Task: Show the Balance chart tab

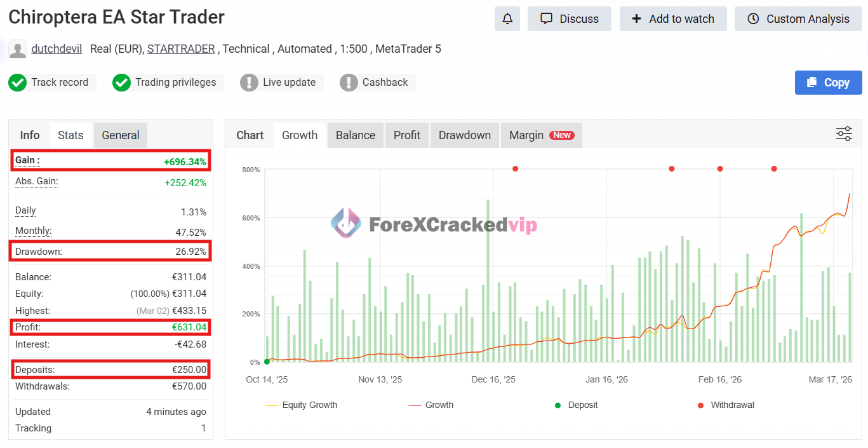Action: (355, 135)
